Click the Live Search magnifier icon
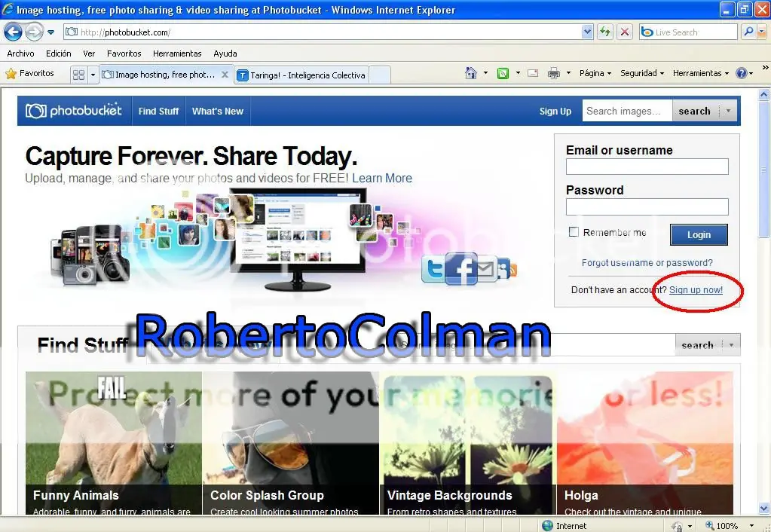 [x=748, y=32]
